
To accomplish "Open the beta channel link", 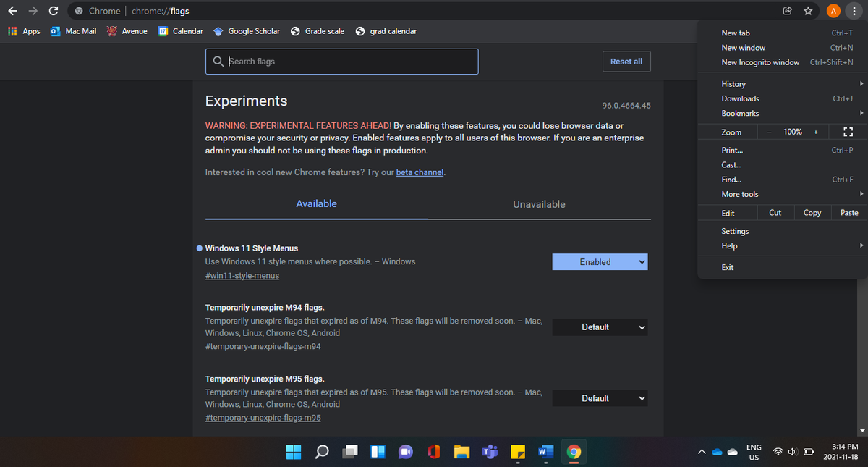I will coord(420,172).
